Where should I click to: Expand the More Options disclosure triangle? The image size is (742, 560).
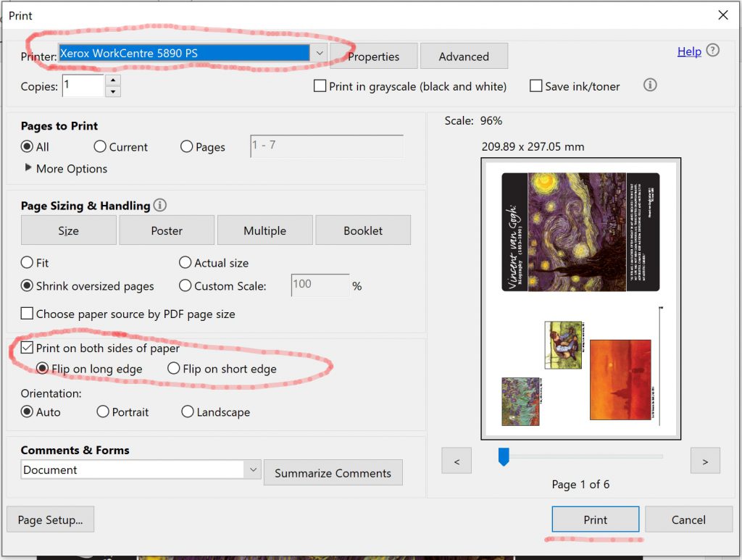[x=29, y=169]
